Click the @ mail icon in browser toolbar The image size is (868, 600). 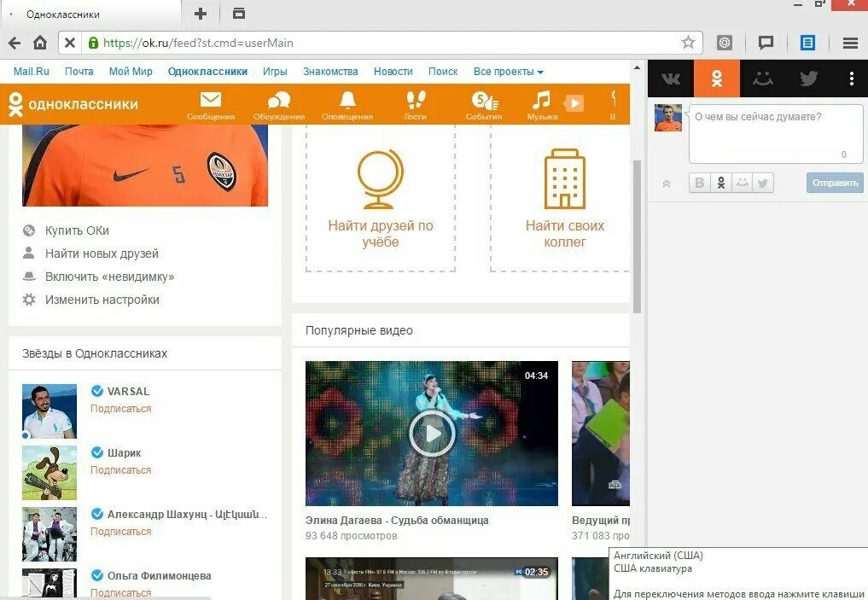click(x=725, y=43)
